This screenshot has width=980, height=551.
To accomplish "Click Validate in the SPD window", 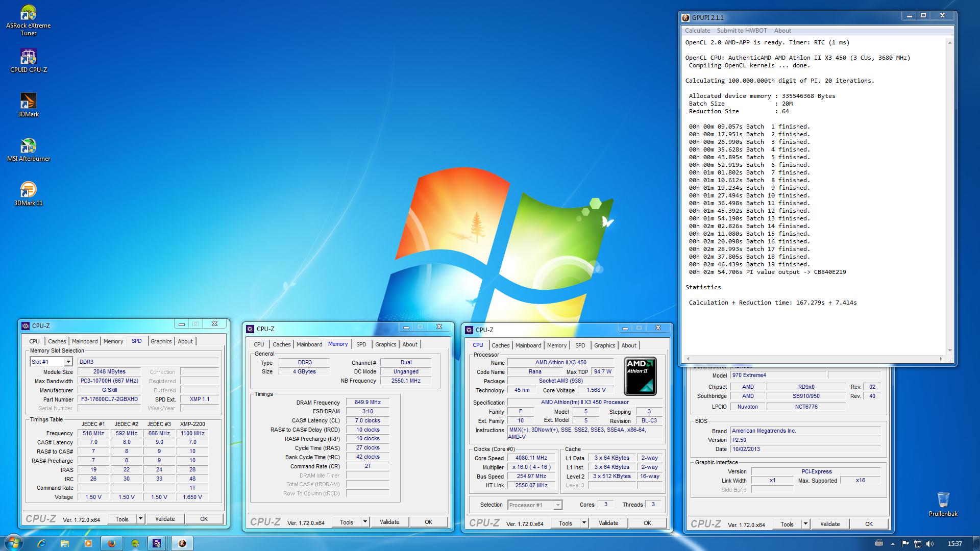I will (x=165, y=519).
